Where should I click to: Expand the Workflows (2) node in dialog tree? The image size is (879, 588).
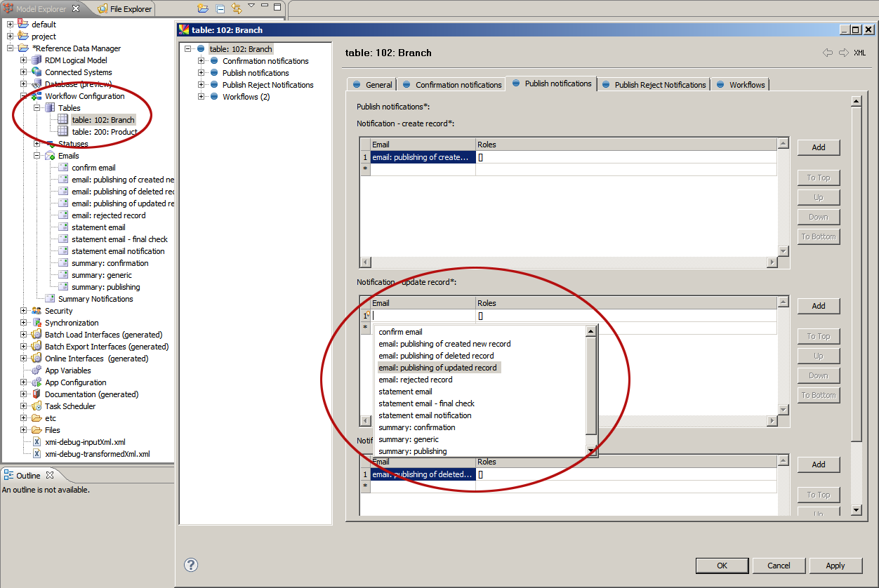pos(201,97)
